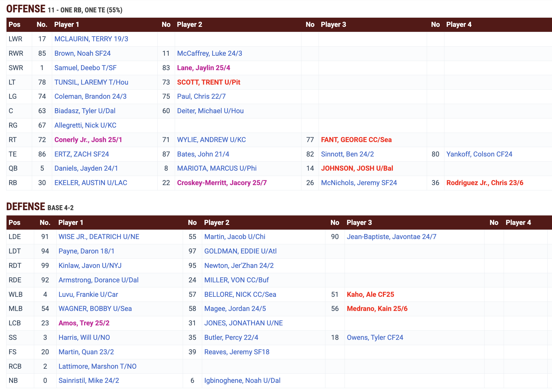Open TUNSIL, LAREMY T/Hou link
This screenshot has height=392, width=552.
point(91,82)
